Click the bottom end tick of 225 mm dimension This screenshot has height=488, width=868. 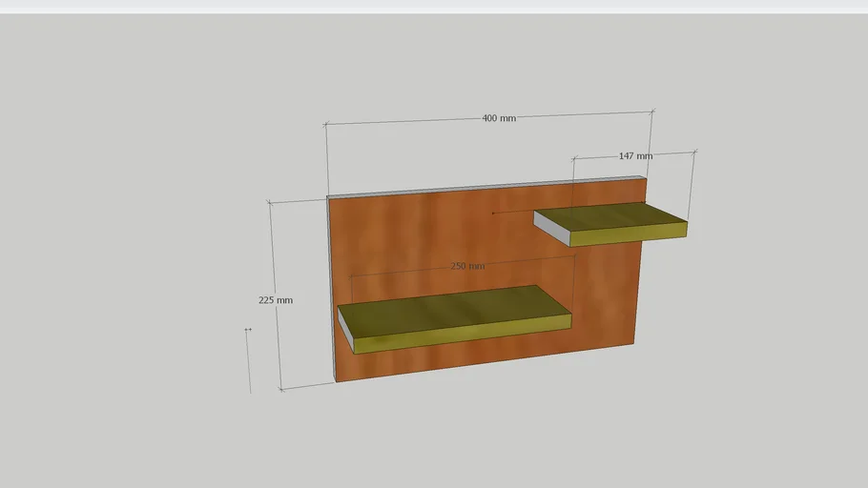pyautogui.click(x=281, y=389)
